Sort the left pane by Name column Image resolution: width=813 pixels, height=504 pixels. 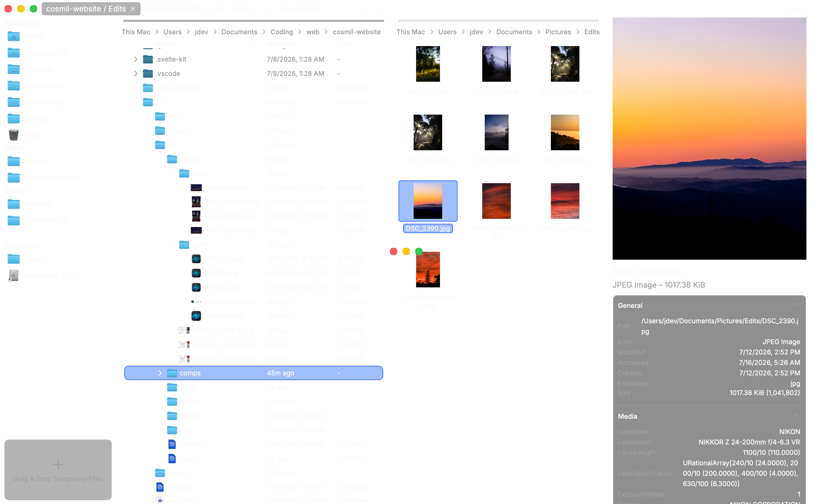tap(164, 44)
